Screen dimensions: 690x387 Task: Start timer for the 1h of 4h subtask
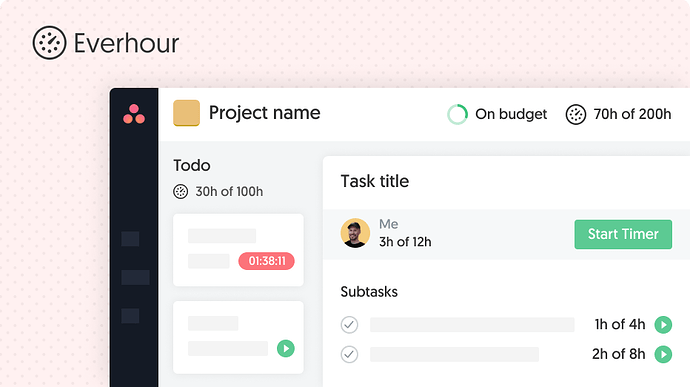point(663,325)
